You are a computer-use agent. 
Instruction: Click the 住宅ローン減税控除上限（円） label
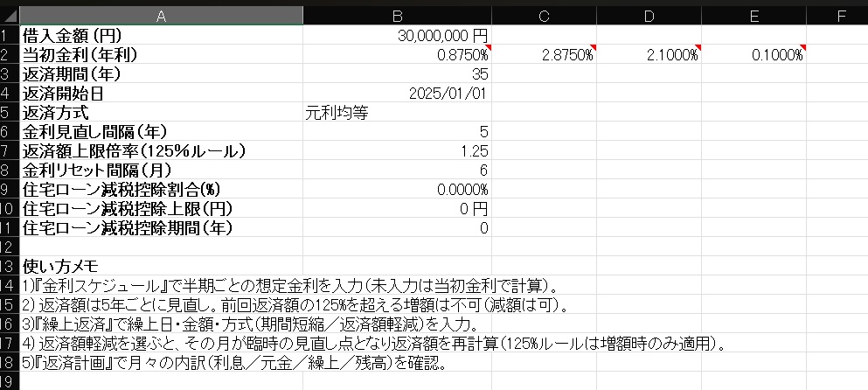point(161,208)
